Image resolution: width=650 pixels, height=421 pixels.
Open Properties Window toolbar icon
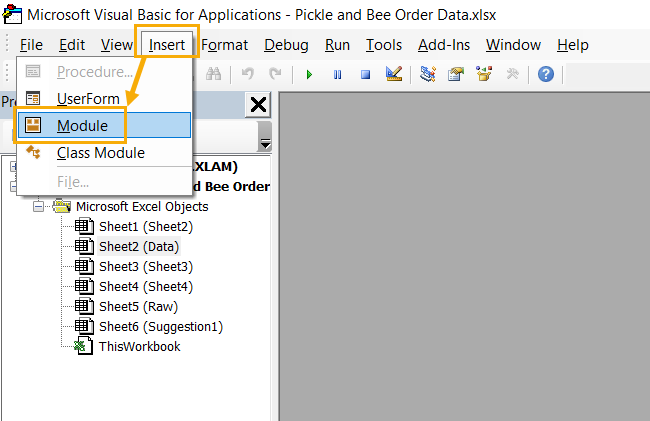[x=456, y=75]
